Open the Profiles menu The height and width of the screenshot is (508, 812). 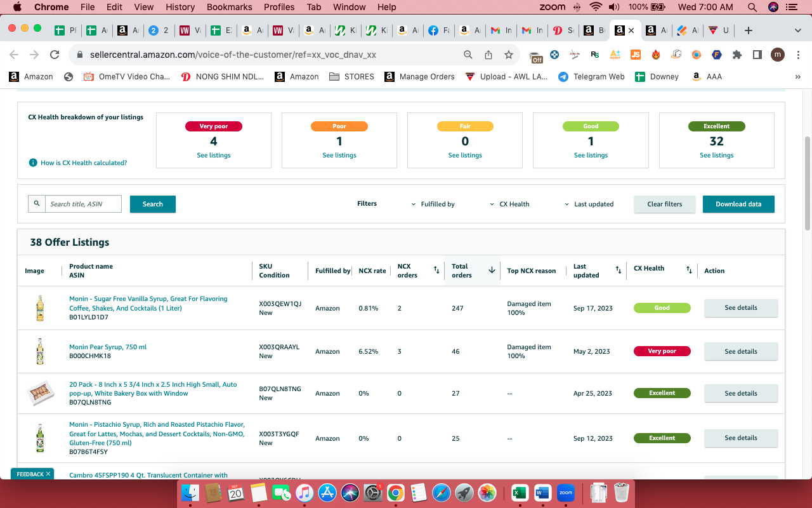pyautogui.click(x=279, y=7)
